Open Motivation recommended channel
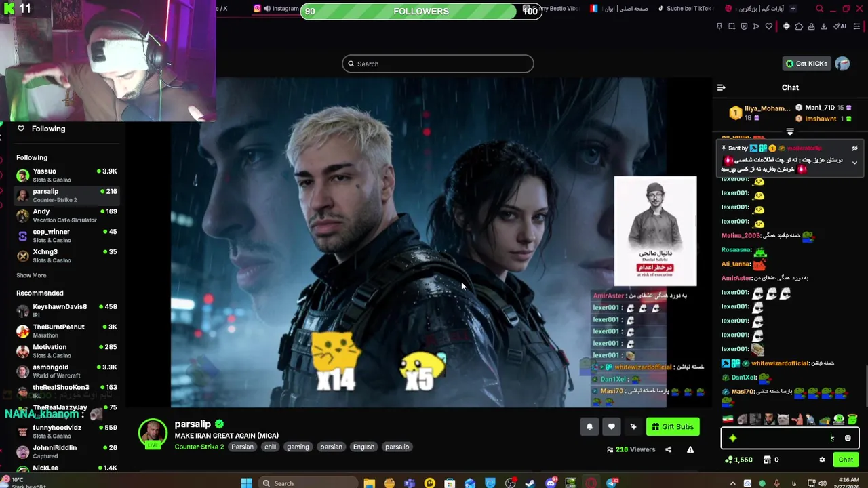The width and height of the screenshot is (868, 488). click(66, 351)
